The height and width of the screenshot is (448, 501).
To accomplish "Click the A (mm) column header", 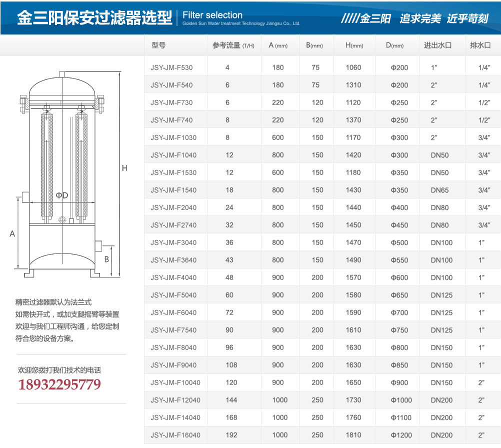I will point(278,45).
